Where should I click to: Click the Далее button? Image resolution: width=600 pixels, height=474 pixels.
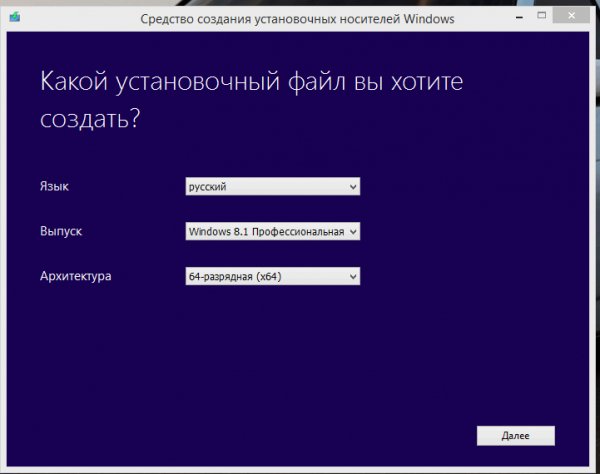coord(515,436)
